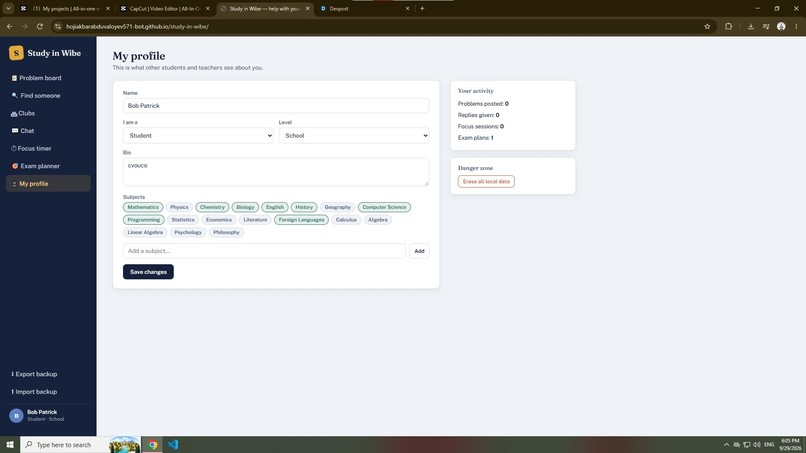Show hidden system tray icons
Image resolution: width=806 pixels, height=453 pixels.
726,445
